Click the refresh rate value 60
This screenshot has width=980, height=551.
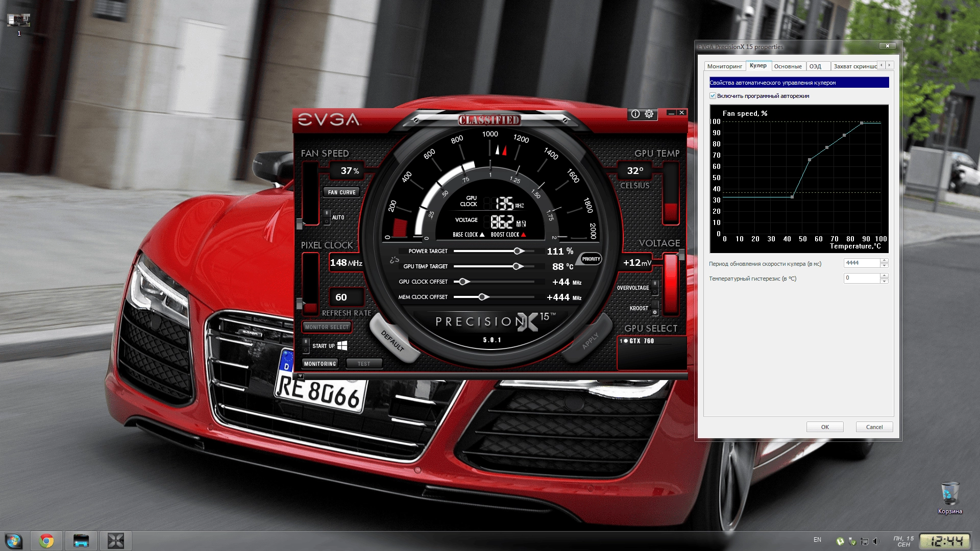(x=341, y=297)
